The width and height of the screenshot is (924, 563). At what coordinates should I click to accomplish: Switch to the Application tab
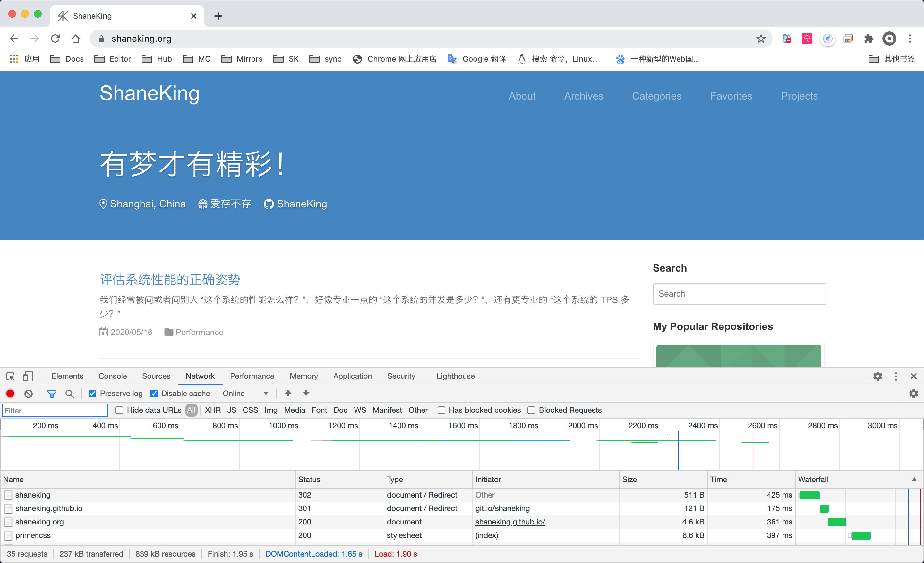[353, 376]
